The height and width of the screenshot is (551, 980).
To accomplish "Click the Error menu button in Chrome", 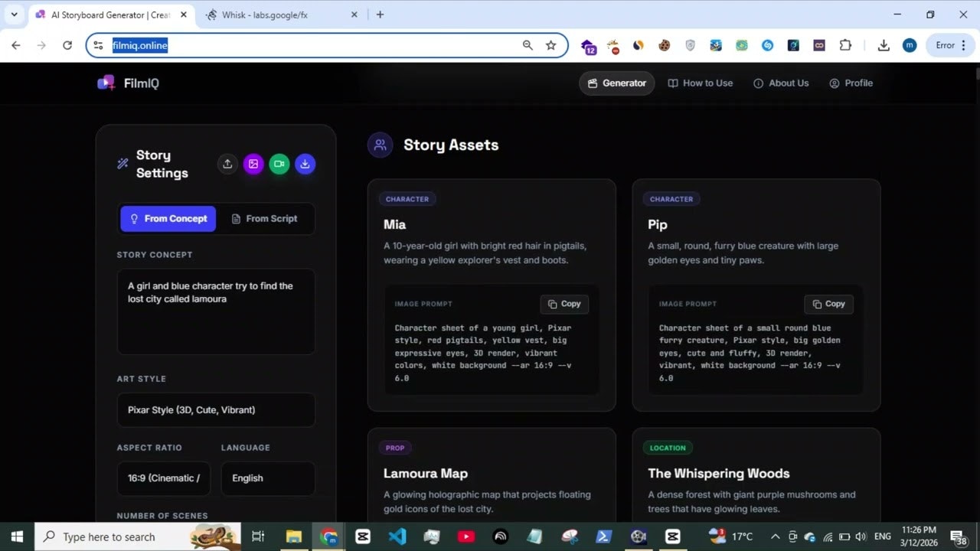I will pos(952,45).
